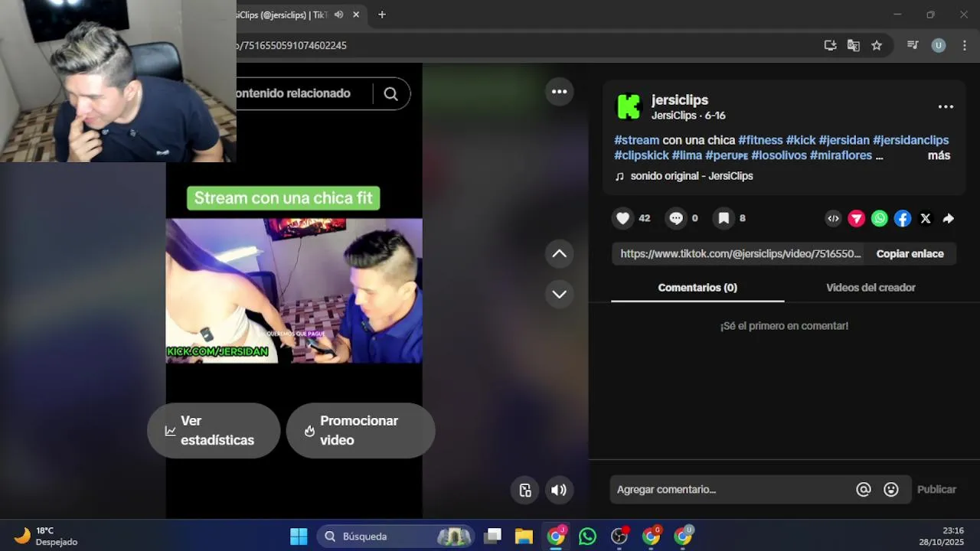The width and height of the screenshot is (980, 551).
Task: Like the video with the heart icon
Action: coord(623,218)
